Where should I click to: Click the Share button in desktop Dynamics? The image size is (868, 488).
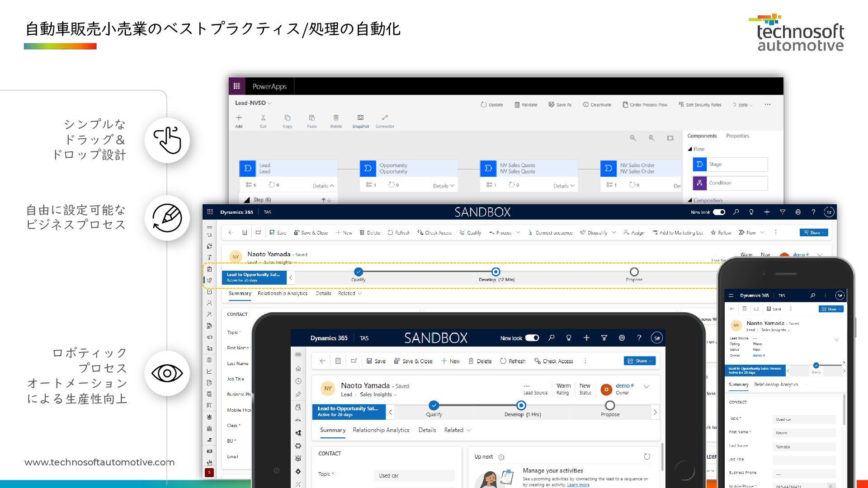click(814, 233)
